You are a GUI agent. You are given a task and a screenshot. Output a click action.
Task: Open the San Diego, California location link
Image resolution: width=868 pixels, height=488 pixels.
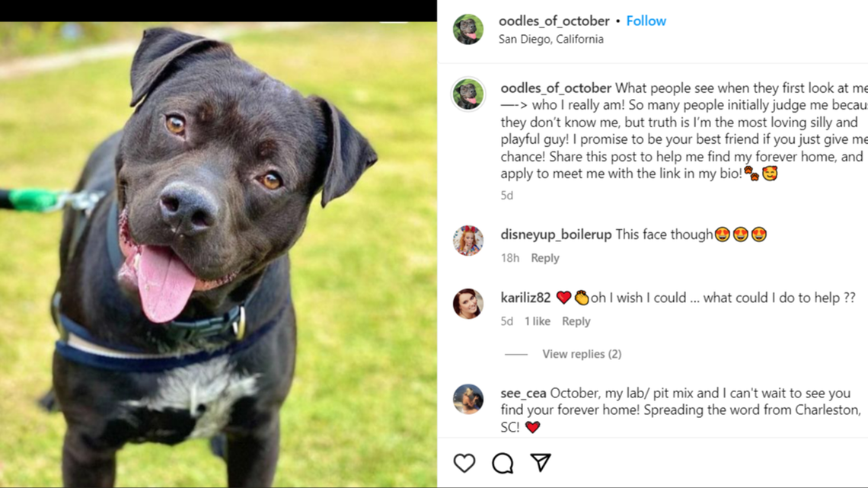click(550, 39)
